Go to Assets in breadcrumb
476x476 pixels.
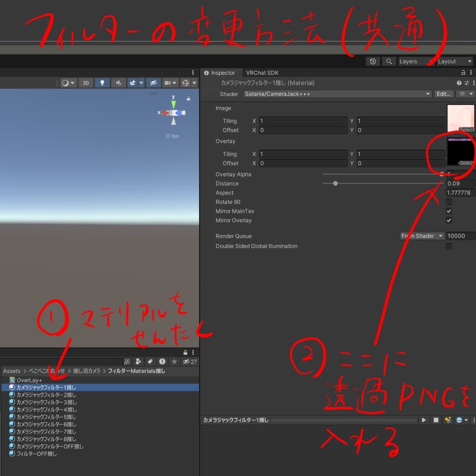tap(12, 371)
